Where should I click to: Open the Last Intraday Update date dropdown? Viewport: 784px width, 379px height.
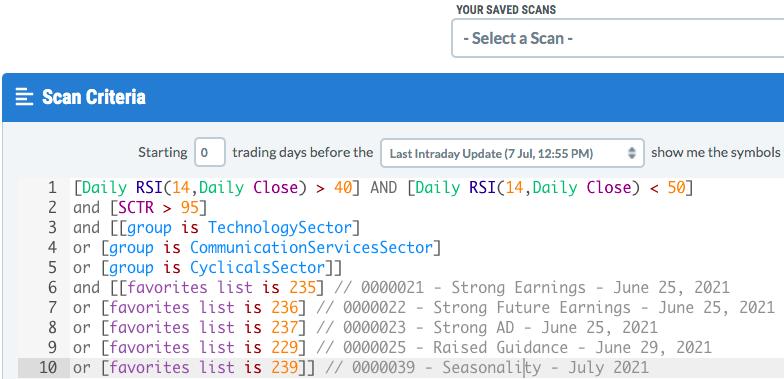512,153
